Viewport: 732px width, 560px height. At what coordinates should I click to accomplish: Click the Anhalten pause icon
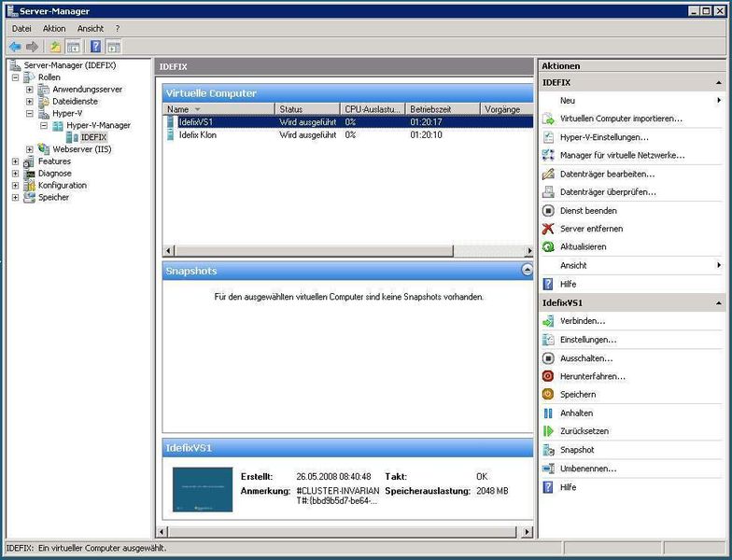tap(548, 413)
